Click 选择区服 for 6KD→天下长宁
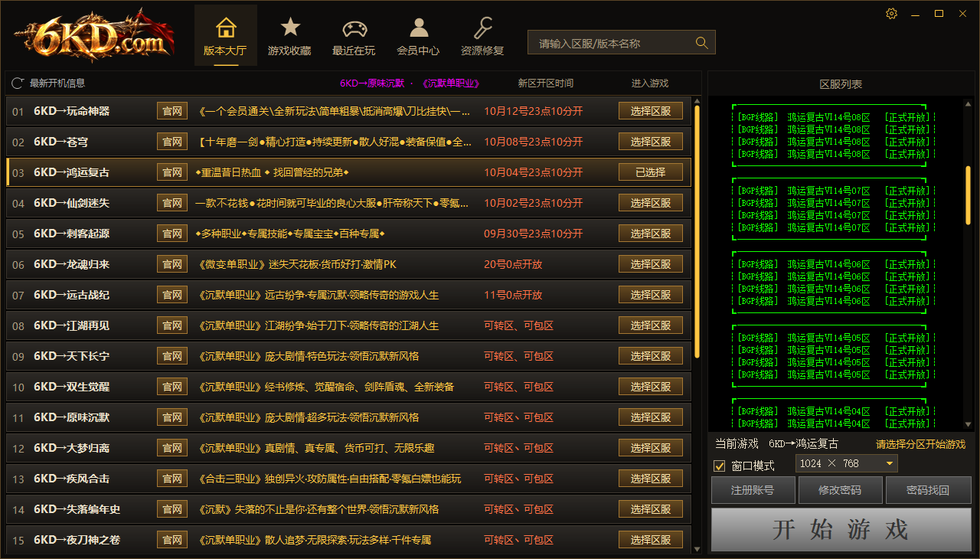 [651, 356]
